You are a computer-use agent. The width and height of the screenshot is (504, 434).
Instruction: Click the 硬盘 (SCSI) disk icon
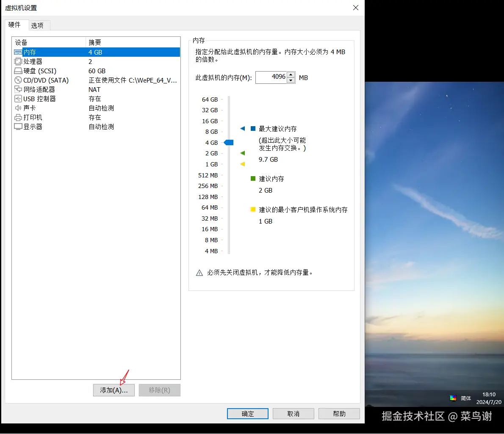click(18, 71)
